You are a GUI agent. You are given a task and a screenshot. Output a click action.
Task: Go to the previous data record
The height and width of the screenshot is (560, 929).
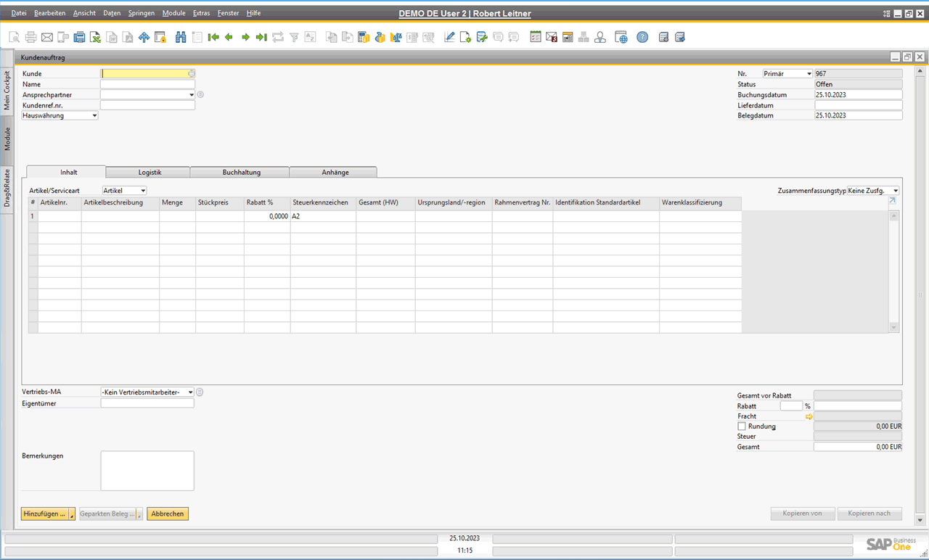(229, 37)
